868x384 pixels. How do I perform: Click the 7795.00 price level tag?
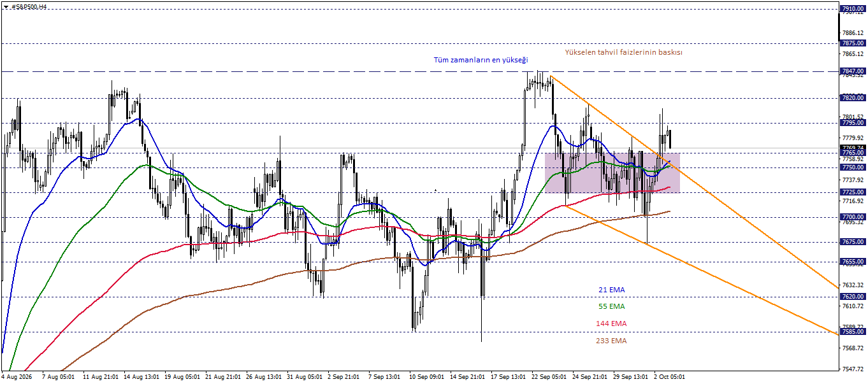(853, 123)
